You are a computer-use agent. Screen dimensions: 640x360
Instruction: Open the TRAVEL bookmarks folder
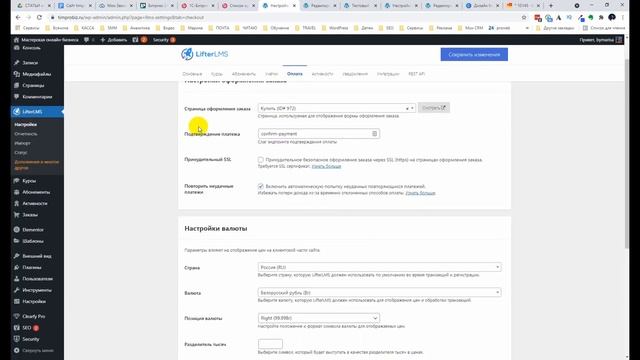click(x=305, y=28)
